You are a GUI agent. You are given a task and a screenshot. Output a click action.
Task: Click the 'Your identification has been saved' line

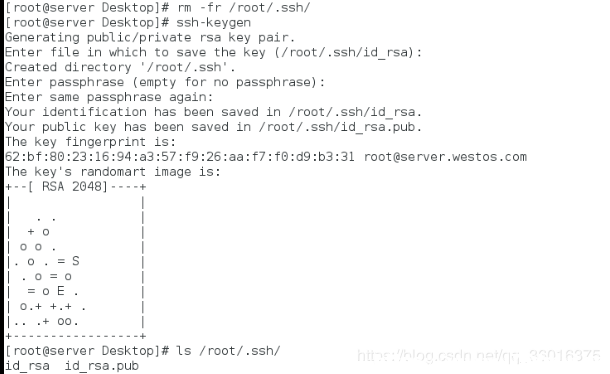(x=213, y=112)
